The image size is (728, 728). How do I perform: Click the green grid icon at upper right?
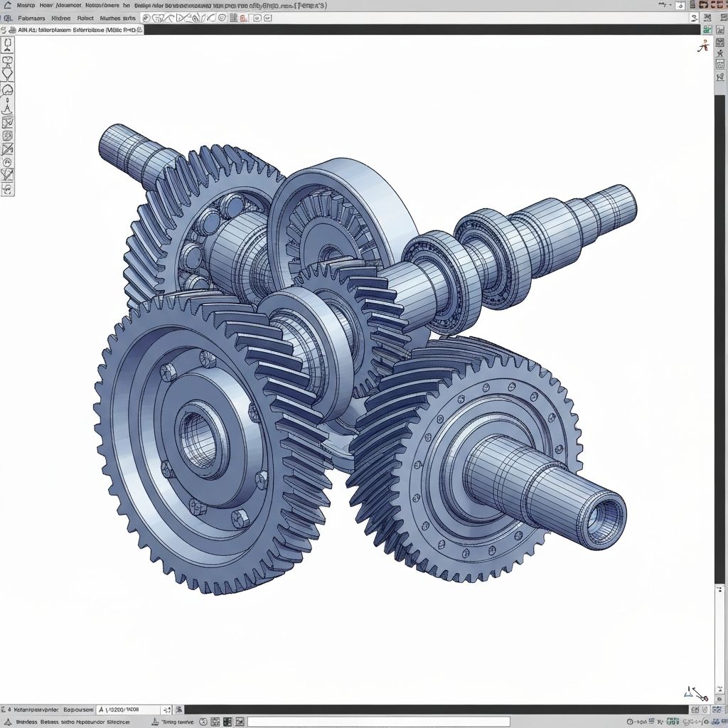(x=707, y=29)
